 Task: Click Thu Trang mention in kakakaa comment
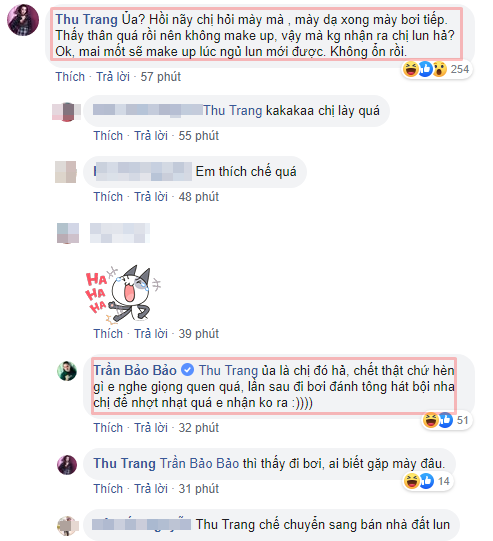pos(233,111)
